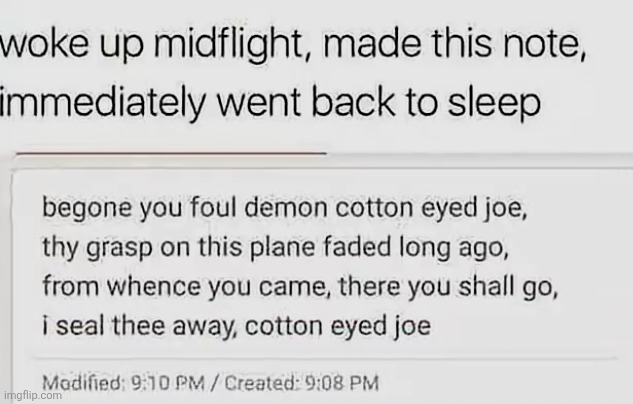Click the red line under the caption

[168, 152]
